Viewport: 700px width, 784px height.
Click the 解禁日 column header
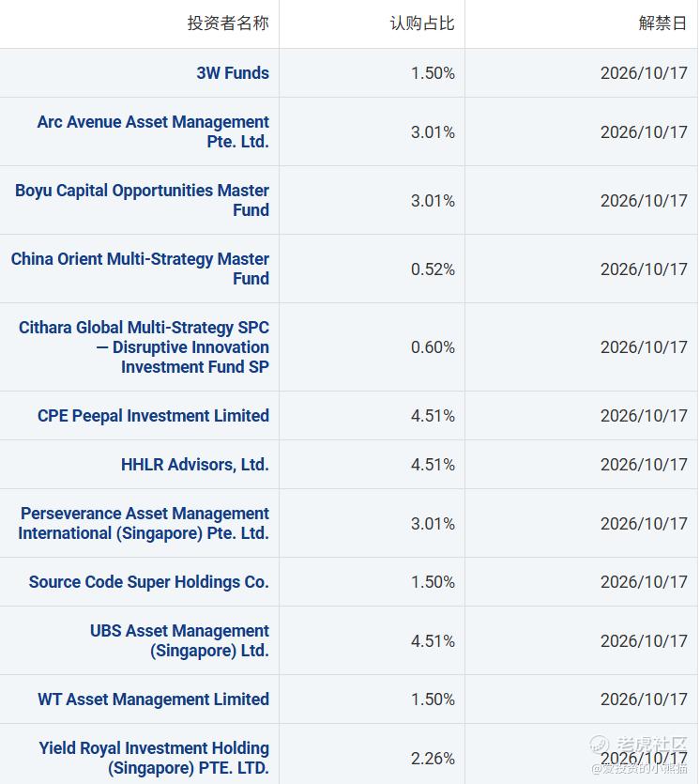point(662,23)
